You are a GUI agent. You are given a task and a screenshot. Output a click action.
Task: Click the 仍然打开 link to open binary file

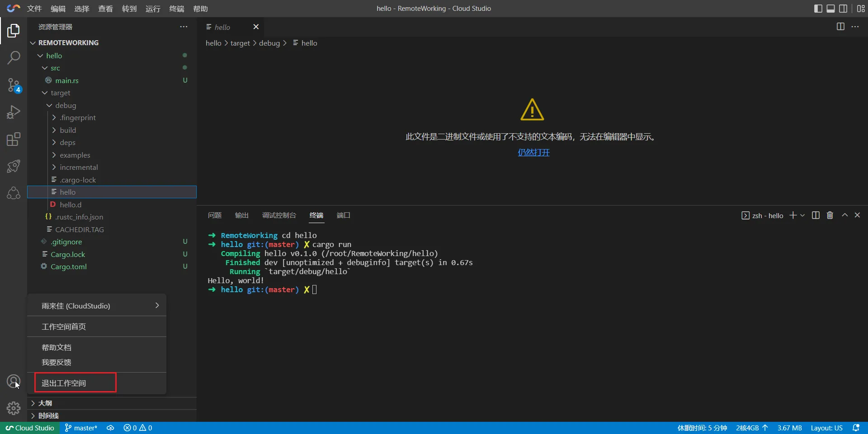tap(533, 153)
